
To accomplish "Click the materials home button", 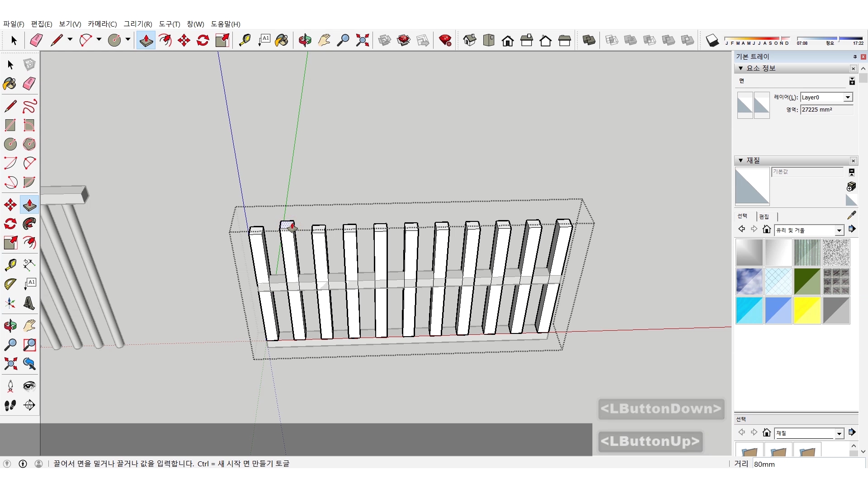I will (x=766, y=230).
